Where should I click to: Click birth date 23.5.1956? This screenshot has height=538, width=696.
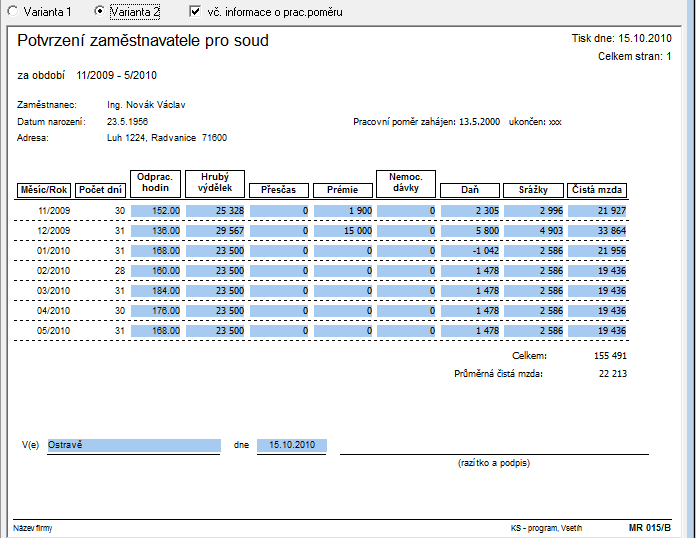click(127, 122)
